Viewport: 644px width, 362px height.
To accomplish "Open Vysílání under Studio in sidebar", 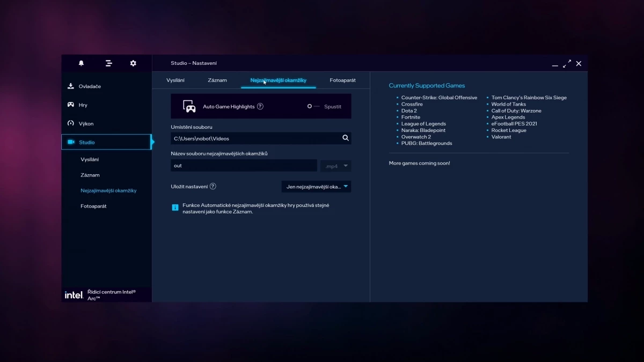I will [x=90, y=159].
